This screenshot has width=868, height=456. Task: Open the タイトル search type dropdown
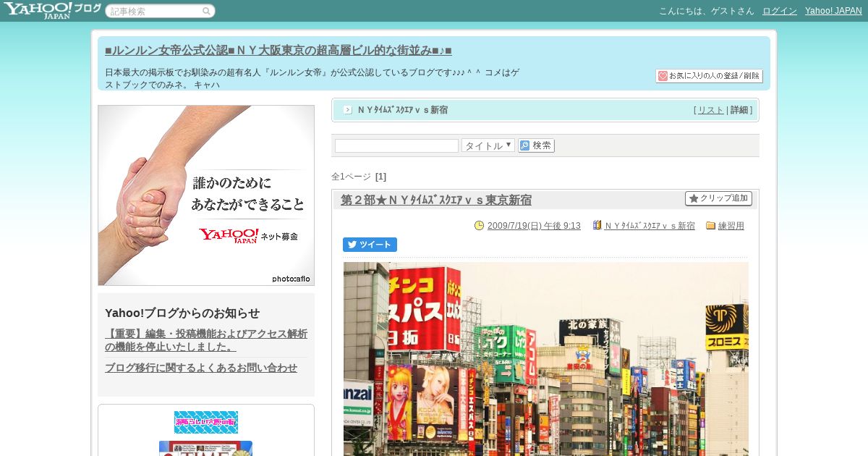coord(488,145)
